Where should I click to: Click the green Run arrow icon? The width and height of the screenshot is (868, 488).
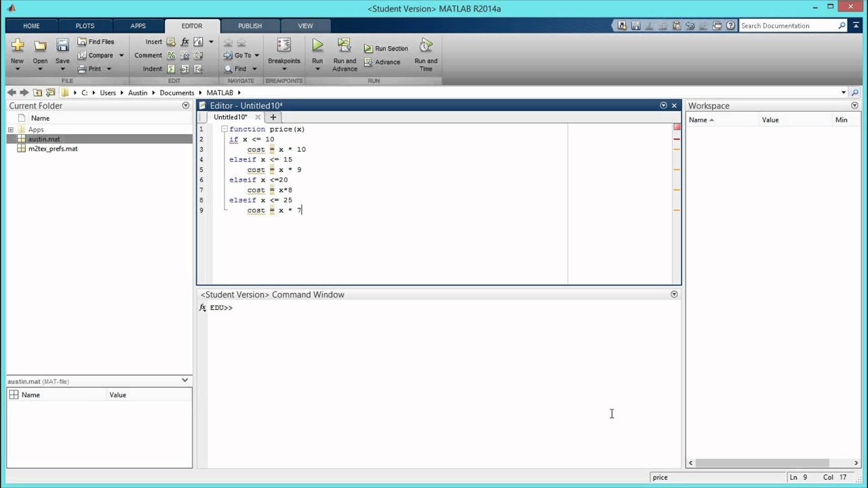point(317,45)
